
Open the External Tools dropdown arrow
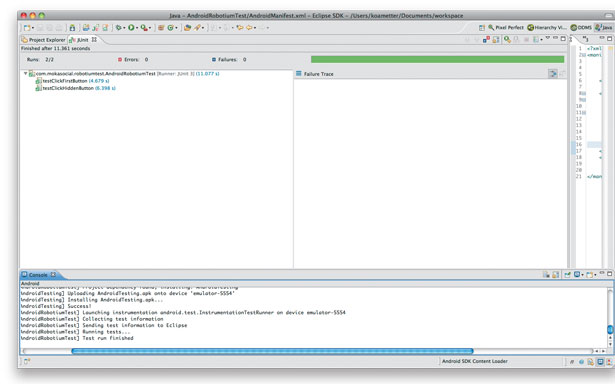[150, 28]
